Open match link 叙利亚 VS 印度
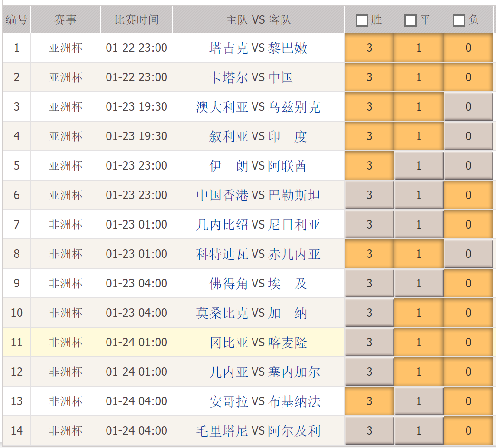Viewport: 496px width, 448px height. coord(258,136)
